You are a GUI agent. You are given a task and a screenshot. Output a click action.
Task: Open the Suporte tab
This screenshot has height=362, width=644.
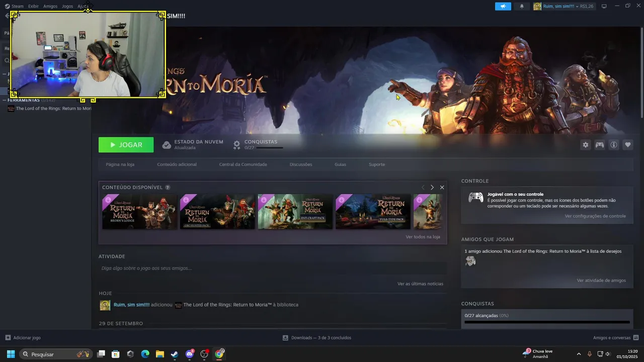pyautogui.click(x=377, y=164)
